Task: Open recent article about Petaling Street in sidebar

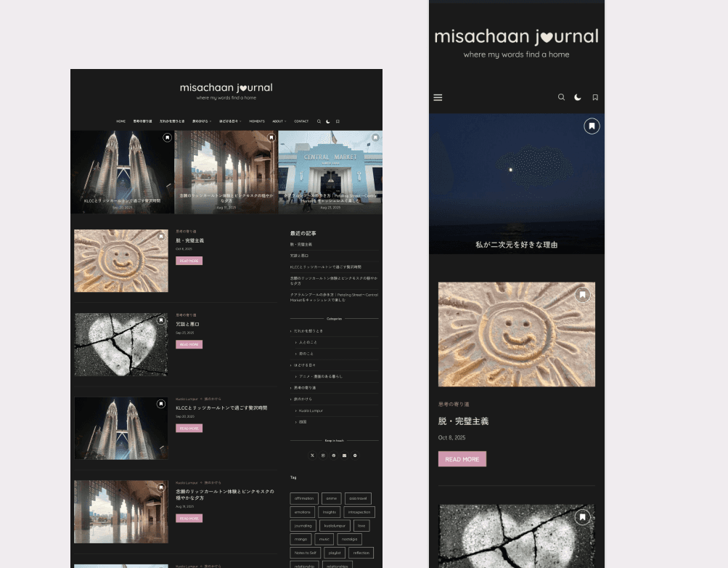Action: 334,297
